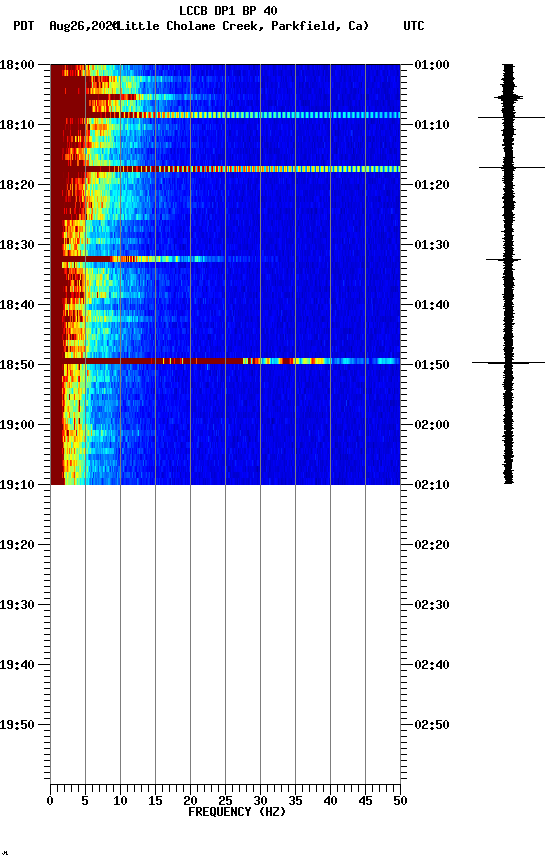Click the '01:40' UTC time label
552x864 pixels.
pos(432,305)
